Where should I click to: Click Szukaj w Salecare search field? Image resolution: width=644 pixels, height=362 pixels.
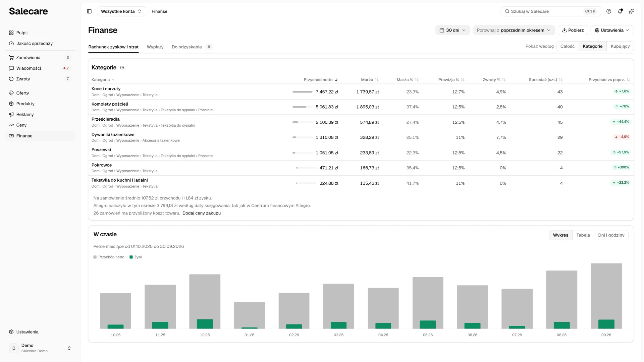click(x=551, y=11)
